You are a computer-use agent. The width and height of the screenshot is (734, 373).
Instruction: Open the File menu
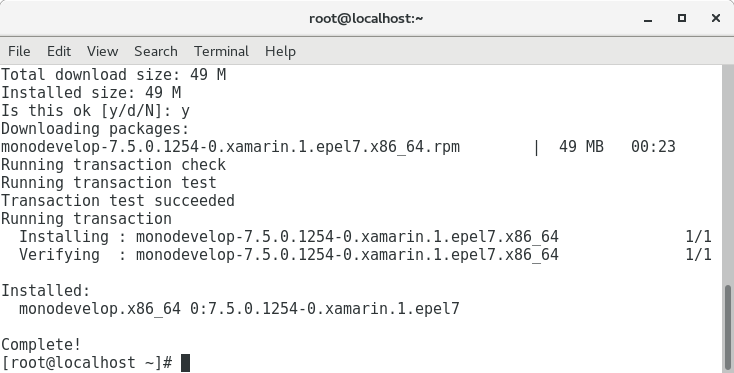tap(19, 51)
